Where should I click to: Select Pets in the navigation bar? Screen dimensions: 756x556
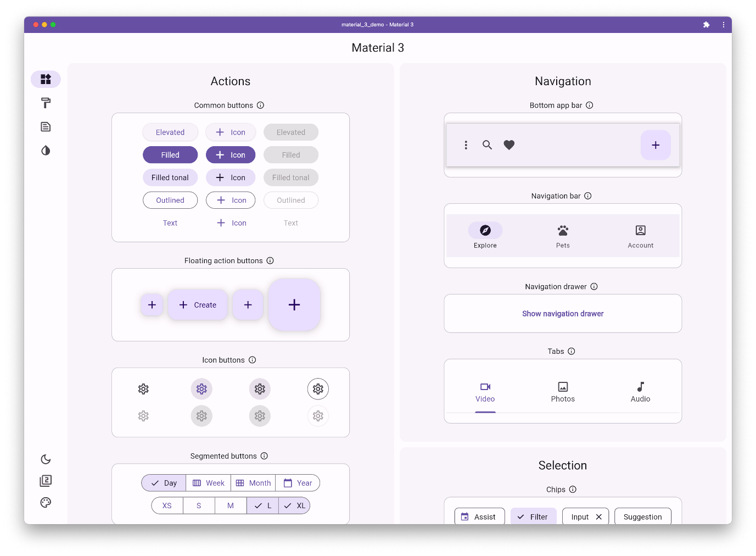point(563,236)
